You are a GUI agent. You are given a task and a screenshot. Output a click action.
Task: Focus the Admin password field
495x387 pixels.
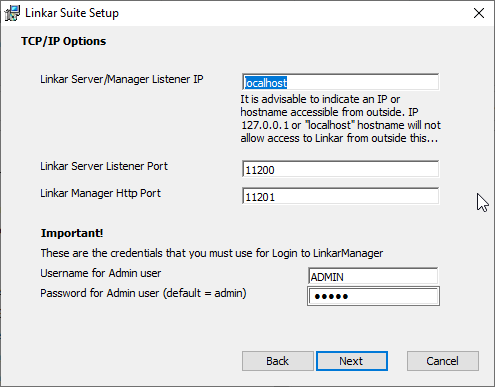373,296
